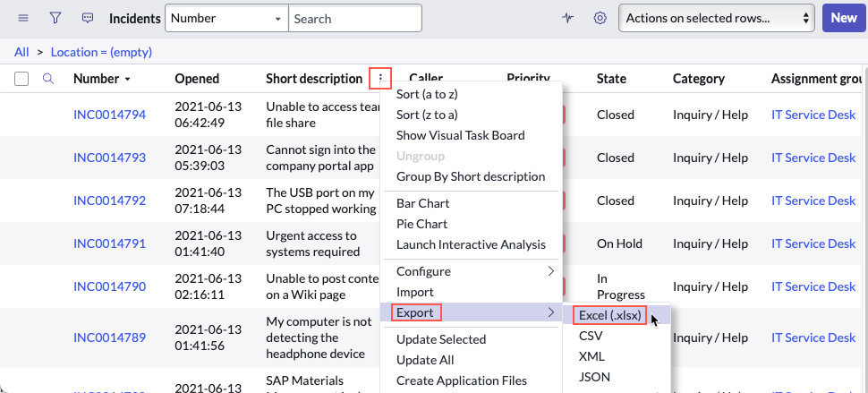Click 'Urgent access to systems required' description
Viewport: 868px width, 393px height.
tap(313, 243)
